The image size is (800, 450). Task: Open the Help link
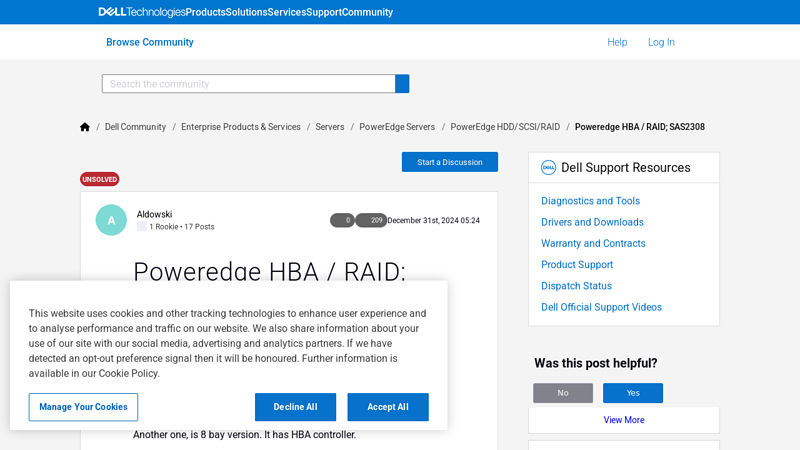[x=617, y=42]
